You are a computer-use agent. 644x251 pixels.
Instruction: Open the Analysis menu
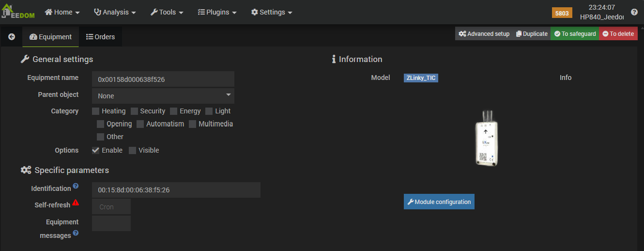pos(114,12)
